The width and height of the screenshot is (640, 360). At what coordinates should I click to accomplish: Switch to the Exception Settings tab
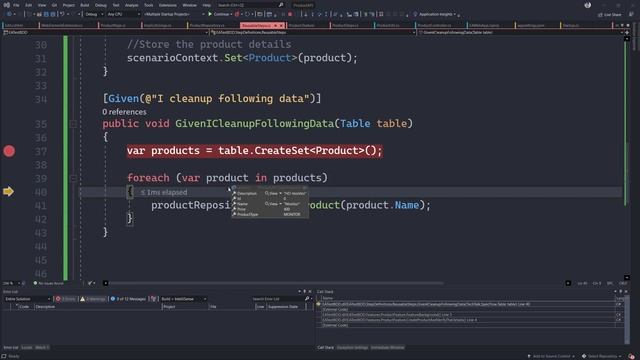pyautogui.click(x=352, y=347)
